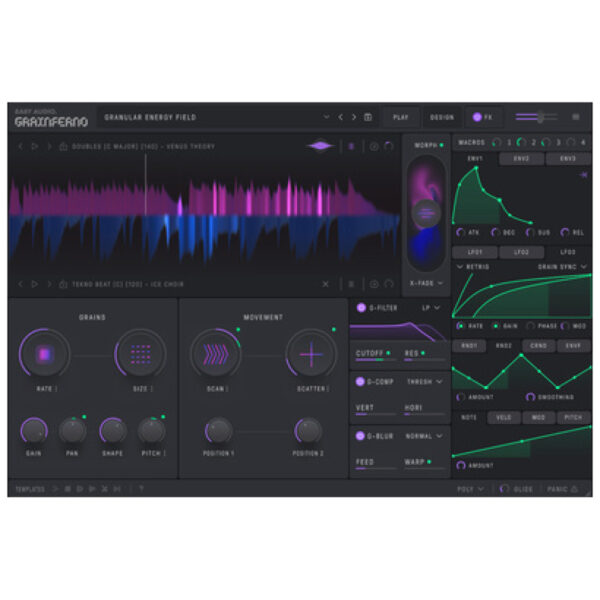Click the grains Pitch knob
The width and height of the screenshot is (600, 600).
click(x=152, y=431)
